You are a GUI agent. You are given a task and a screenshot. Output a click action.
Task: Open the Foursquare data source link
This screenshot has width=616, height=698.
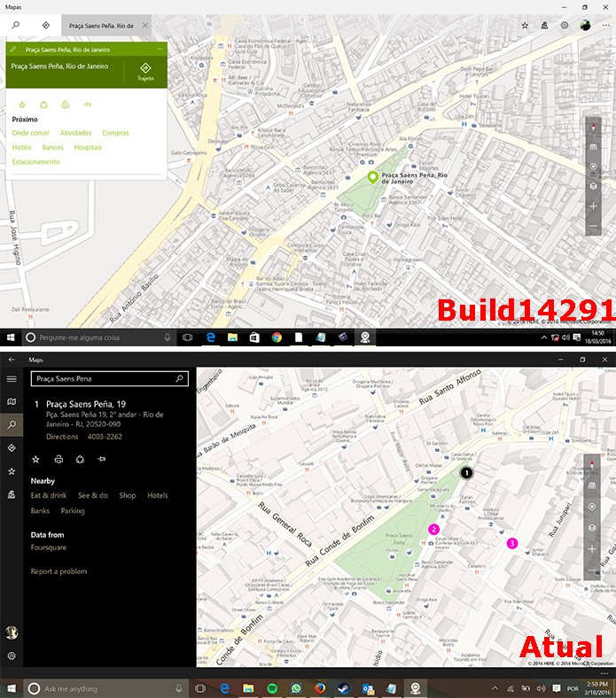click(x=49, y=547)
